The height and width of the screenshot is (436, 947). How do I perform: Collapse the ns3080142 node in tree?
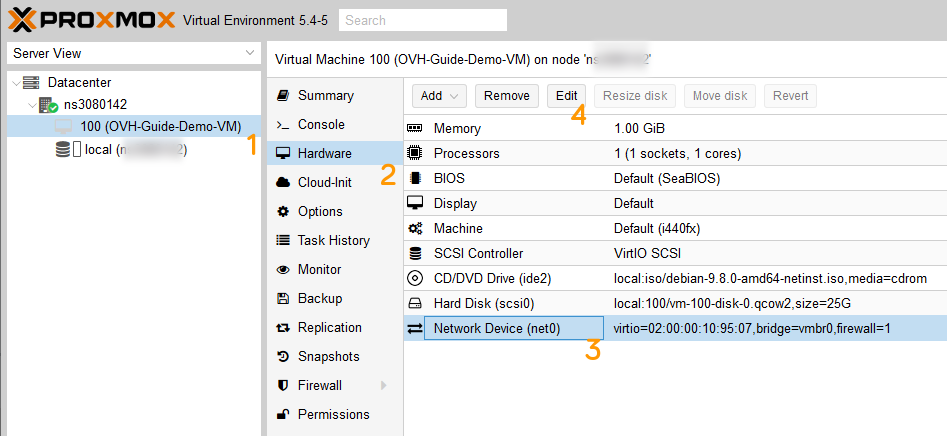31,104
